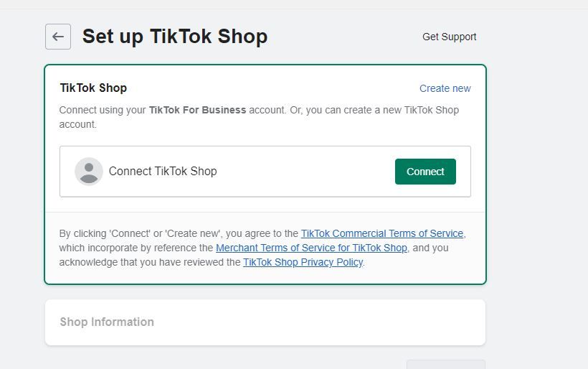Viewport: 588px width, 369px height.
Task: Select Create new TikTok Shop account
Action: (x=445, y=88)
